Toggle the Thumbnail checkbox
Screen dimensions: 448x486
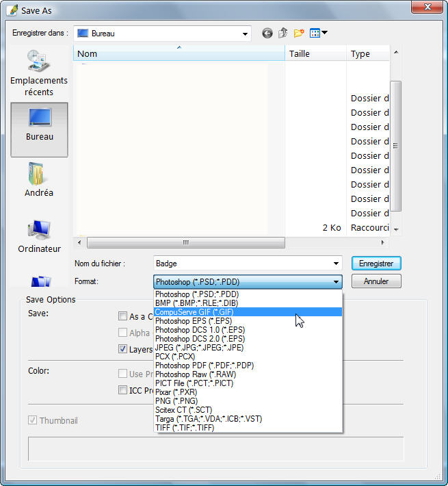coord(32,420)
